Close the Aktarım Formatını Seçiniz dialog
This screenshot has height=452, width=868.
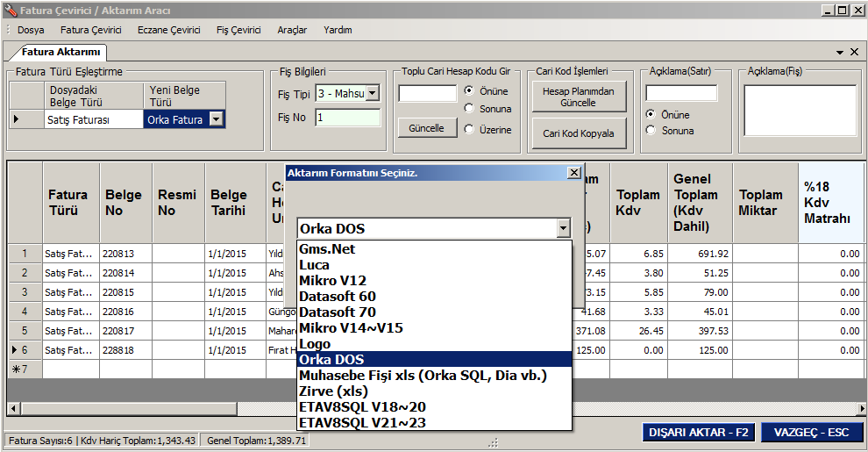(574, 173)
